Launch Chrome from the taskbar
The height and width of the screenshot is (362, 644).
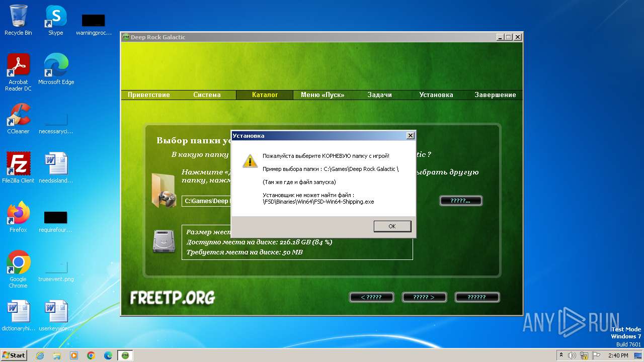(x=91, y=355)
